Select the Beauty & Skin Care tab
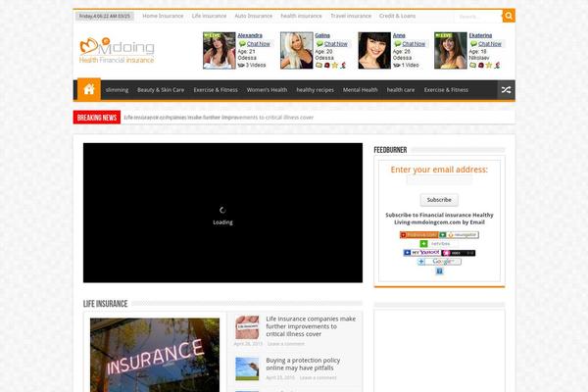The image size is (588, 392). [x=161, y=90]
